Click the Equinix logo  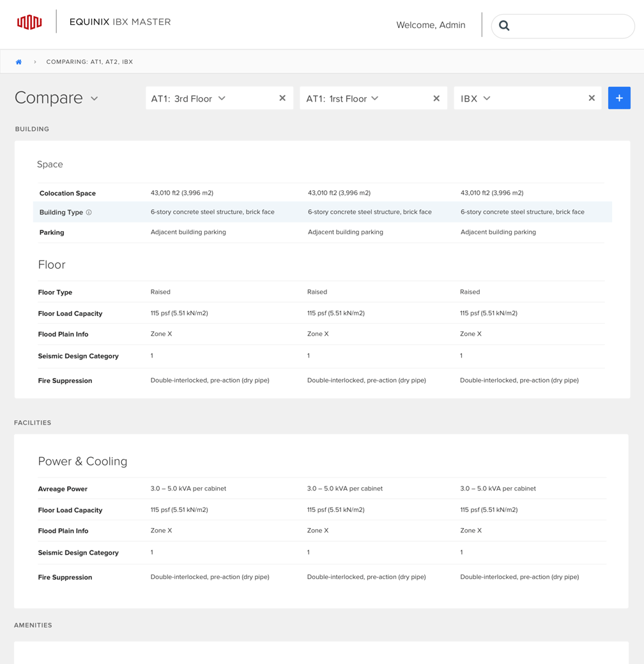[x=29, y=22]
